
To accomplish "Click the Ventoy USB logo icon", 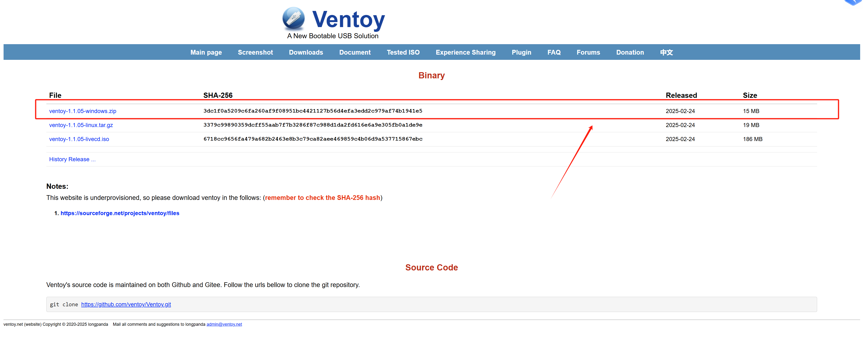I will (293, 18).
